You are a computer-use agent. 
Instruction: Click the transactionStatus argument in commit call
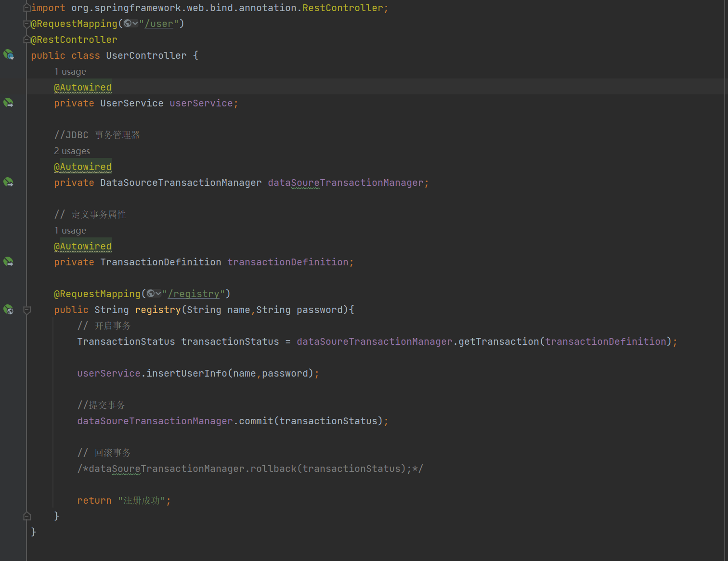[x=328, y=421]
